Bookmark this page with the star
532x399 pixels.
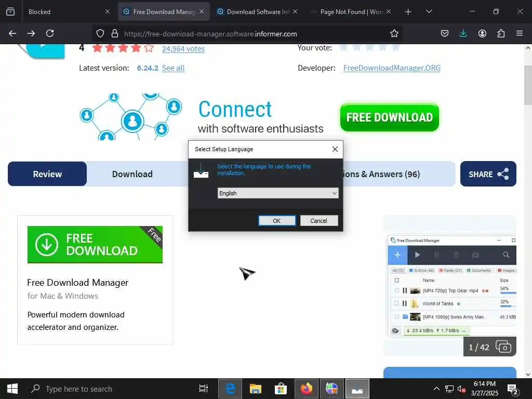tap(394, 33)
